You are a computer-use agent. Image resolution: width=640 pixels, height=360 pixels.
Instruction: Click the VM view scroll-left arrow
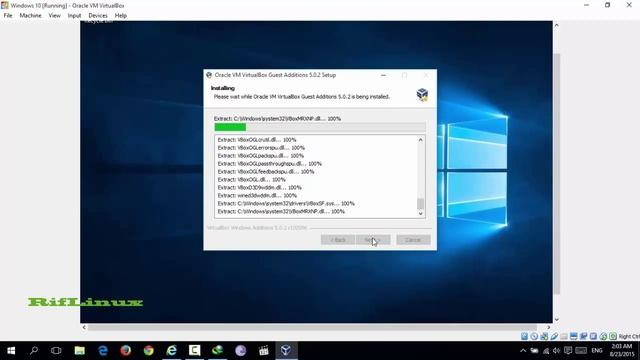pos(84,327)
